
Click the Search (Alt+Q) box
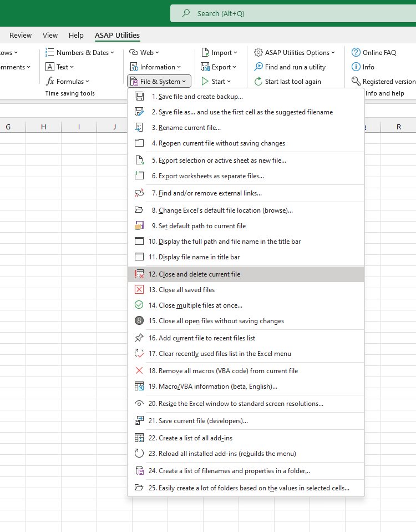[293, 13]
